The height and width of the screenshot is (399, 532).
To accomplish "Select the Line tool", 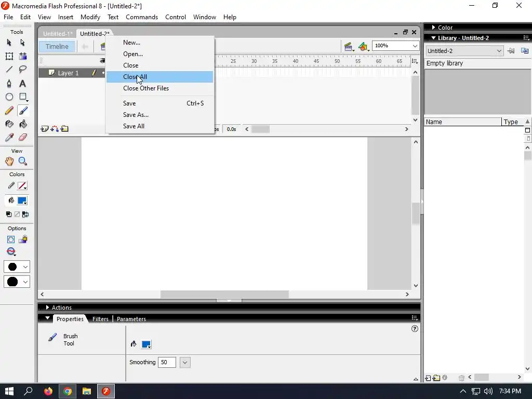I will [x=9, y=70].
